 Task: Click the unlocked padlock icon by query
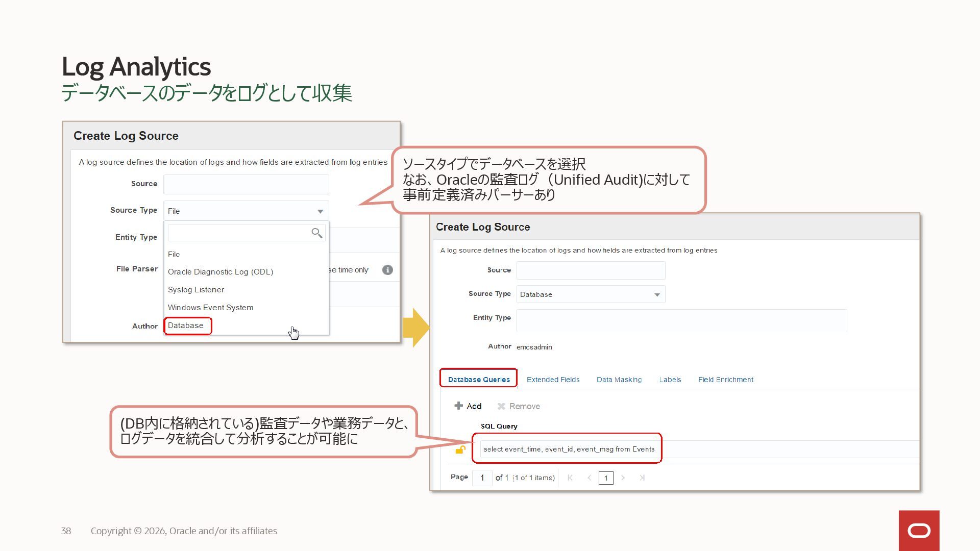coord(460,449)
